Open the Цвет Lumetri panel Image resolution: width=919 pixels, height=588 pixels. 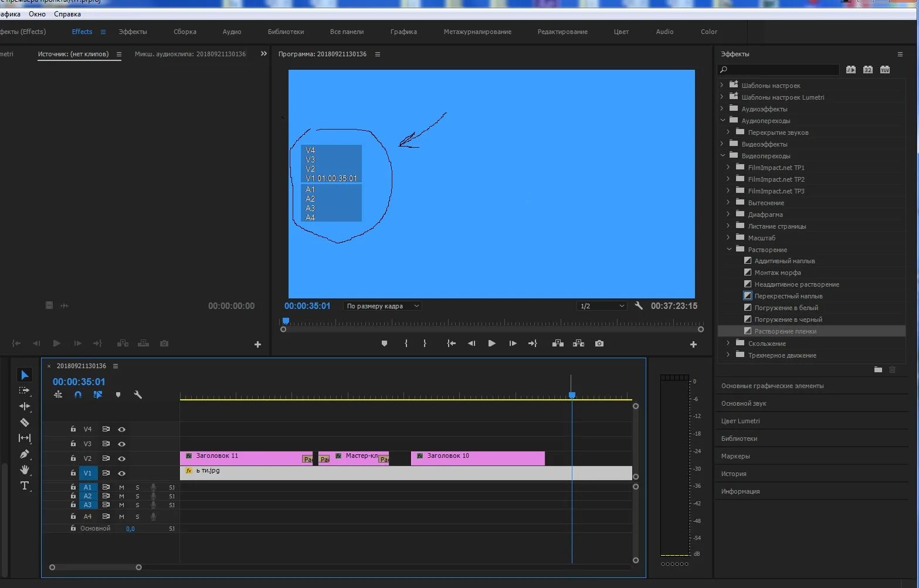pyautogui.click(x=740, y=421)
